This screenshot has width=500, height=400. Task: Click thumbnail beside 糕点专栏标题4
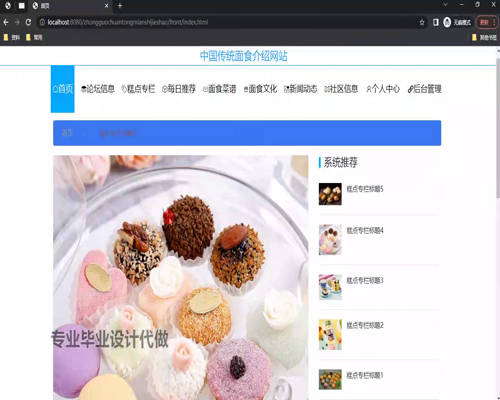point(330,240)
